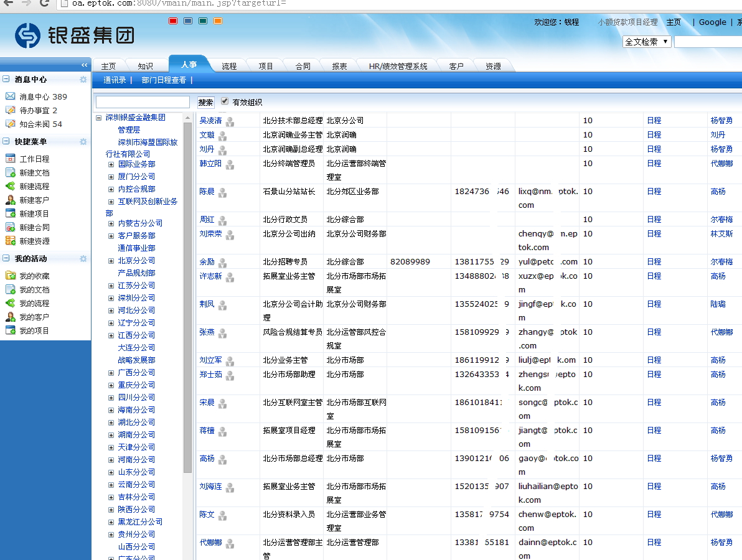The width and height of the screenshot is (742, 560).
Task: Expand the 内控合规部 tree node
Action: click(x=111, y=189)
